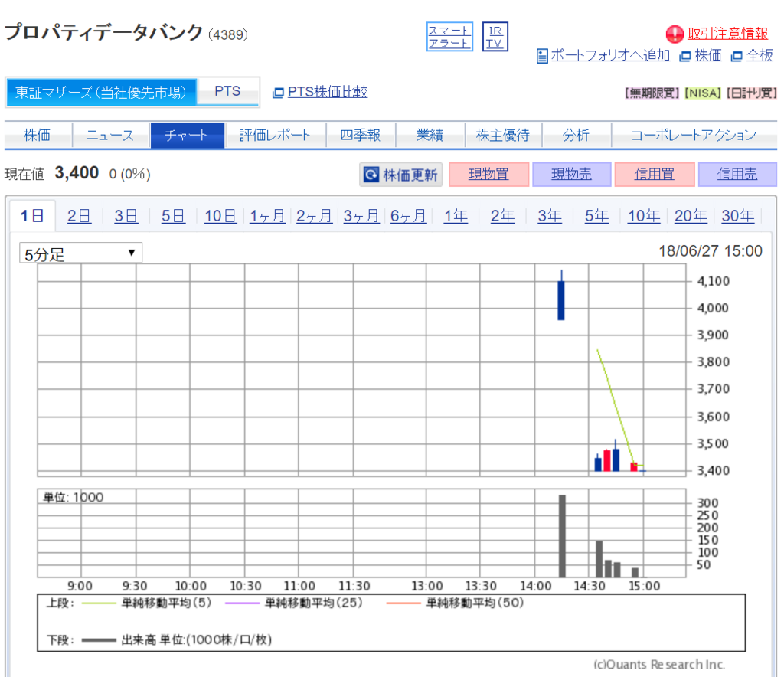Switch chart to 1年 period
The height and width of the screenshot is (677, 784).
[x=456, y=216]
